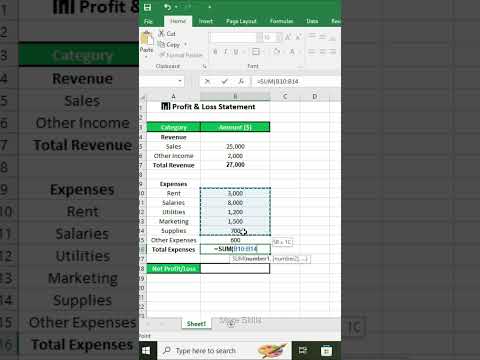This screenshot has width=480, height=360.
Task: Click SUM in the function tooltip
Action: click(238, 259)
